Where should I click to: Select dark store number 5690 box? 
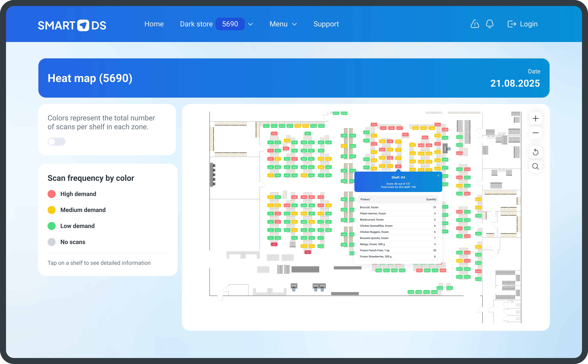230,24
